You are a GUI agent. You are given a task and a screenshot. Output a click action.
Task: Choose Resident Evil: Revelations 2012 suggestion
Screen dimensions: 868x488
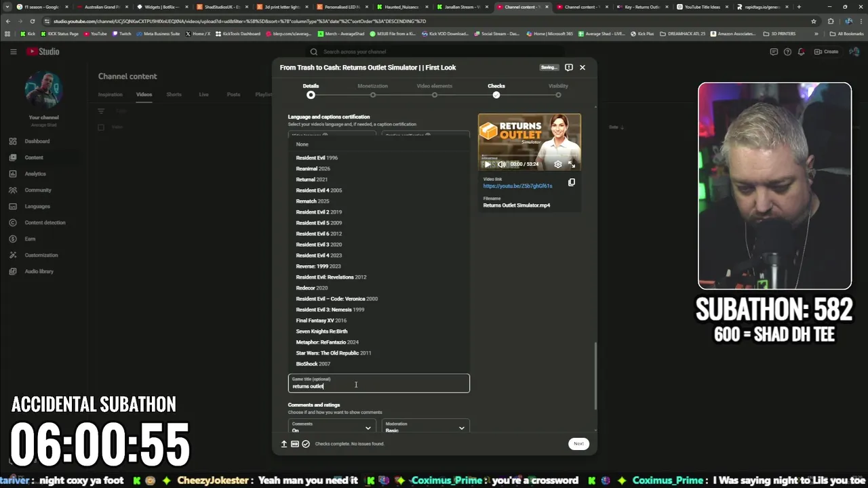pyautogui.click(x=378, y=277)
